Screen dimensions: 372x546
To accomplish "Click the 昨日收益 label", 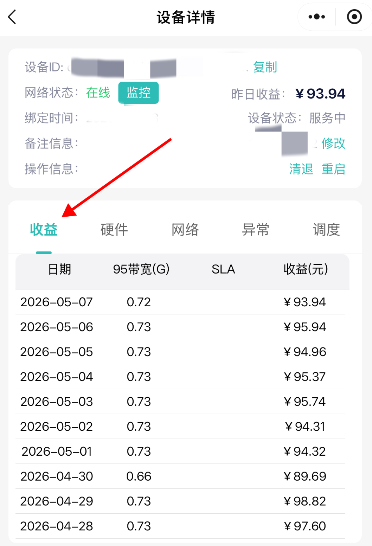I will tap(258, 94).
